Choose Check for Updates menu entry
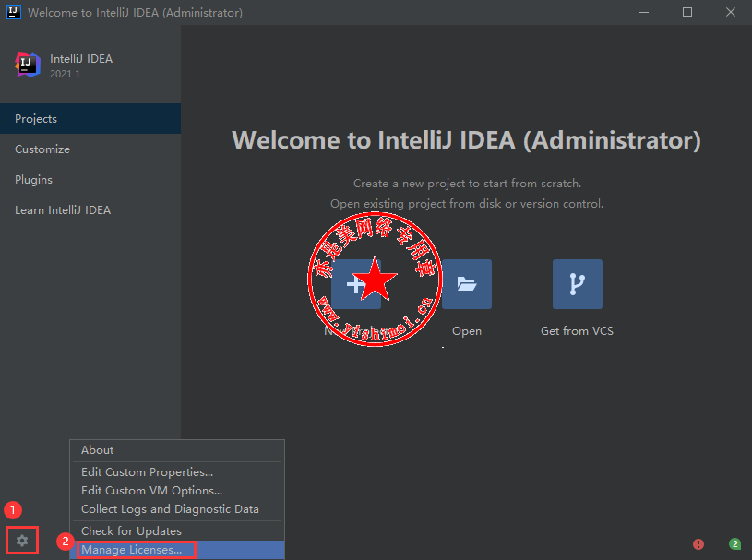Screen dimensions: 752x560 [131, 531]
